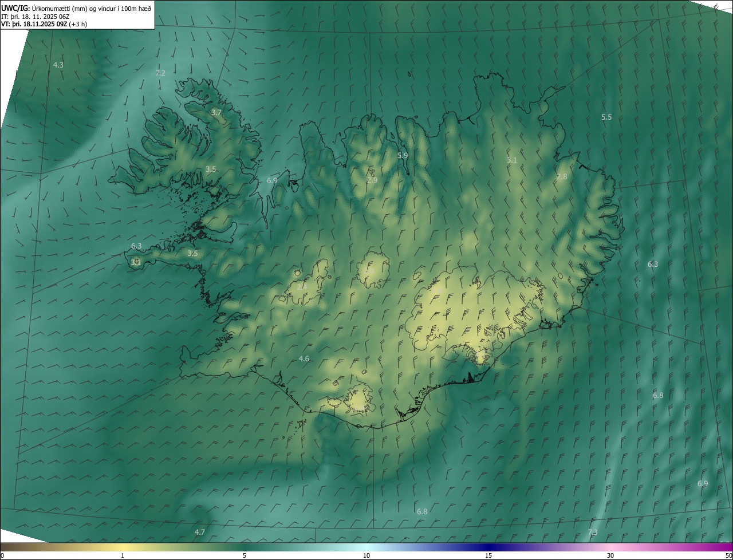Click the '5' tick label on the colour scale
The image size is (733, 560).
pyautogui.click(x=245, y=556)
